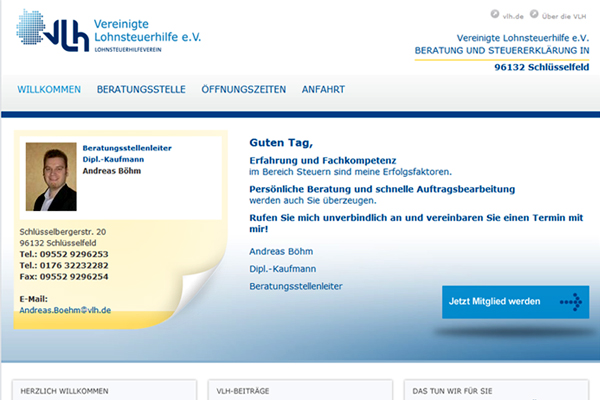Viewport: 600px width, 400px height.
Task: Click the 96132 Schlüsselfeld heading text
Action: (x=541, y=67)
